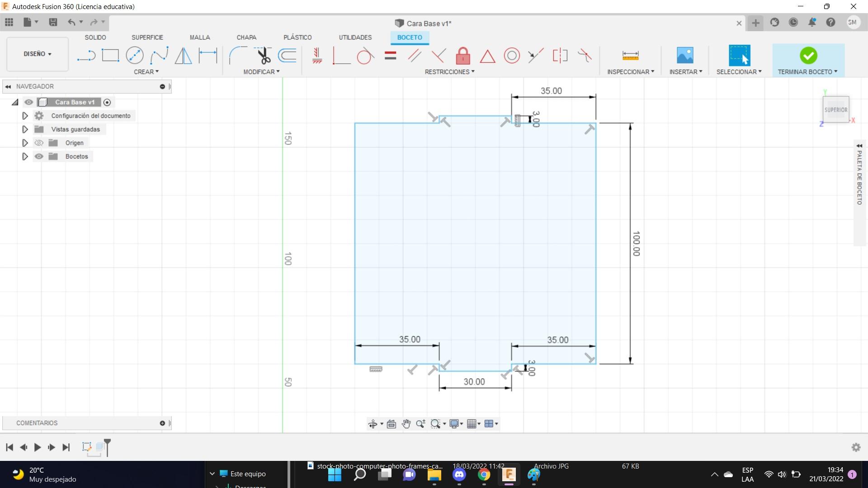
Task: Switch to the SUPERFICIE tab
Action: click(147, 38)
